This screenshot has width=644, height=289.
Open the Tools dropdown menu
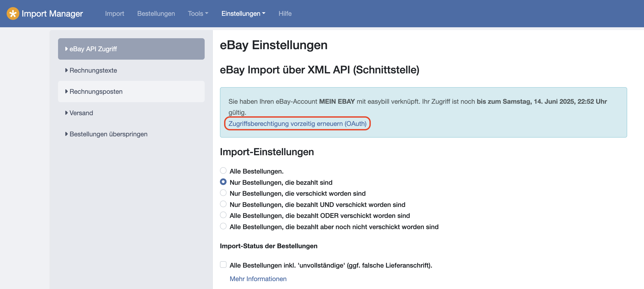[x=198, y=14]
